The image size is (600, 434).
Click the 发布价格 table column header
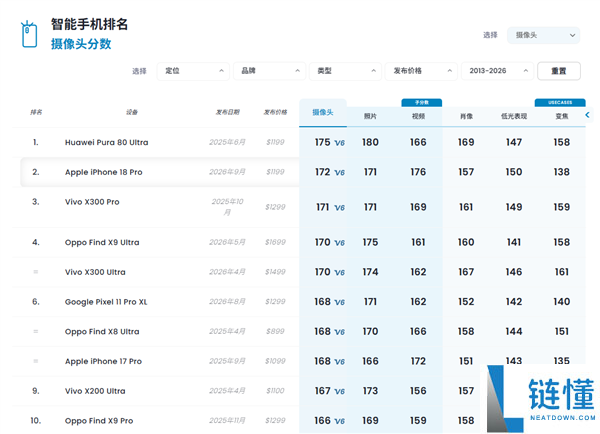[x=276, y=113]
